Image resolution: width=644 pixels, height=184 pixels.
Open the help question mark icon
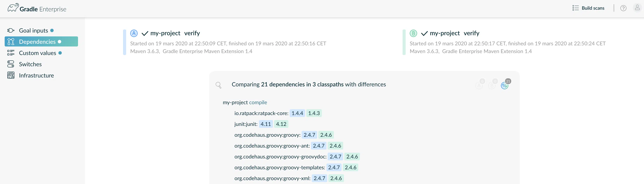tap(623, 8)
